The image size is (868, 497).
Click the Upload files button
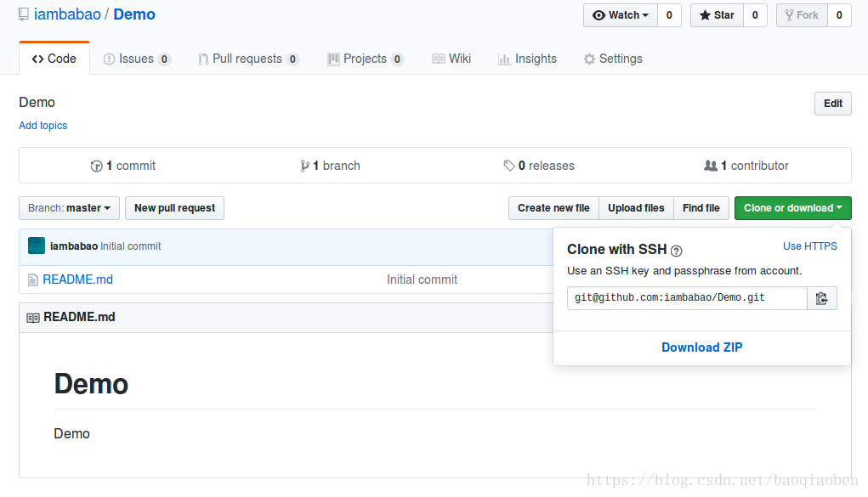(x=636, y=208)
